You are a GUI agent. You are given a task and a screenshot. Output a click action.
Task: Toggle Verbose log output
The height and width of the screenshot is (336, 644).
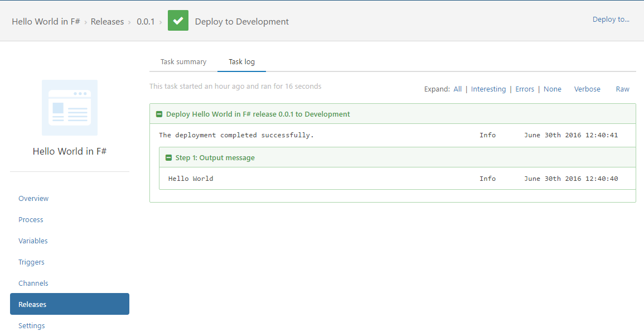(x=587, y=89)
